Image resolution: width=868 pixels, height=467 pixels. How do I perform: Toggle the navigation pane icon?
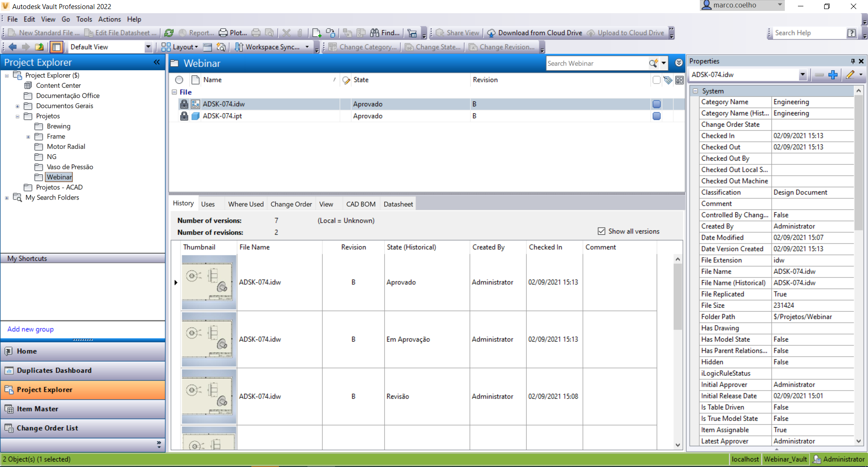tap(56, 47)
